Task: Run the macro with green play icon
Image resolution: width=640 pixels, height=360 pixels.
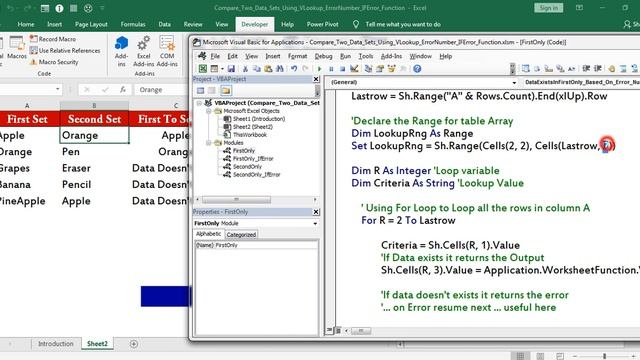Action: (320, 69)
